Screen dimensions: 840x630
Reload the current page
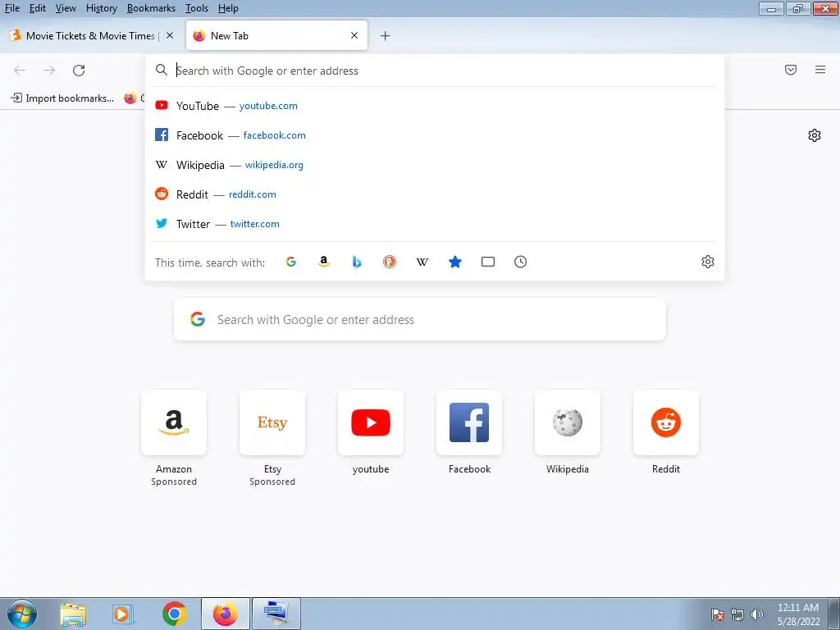click(79, 71)
